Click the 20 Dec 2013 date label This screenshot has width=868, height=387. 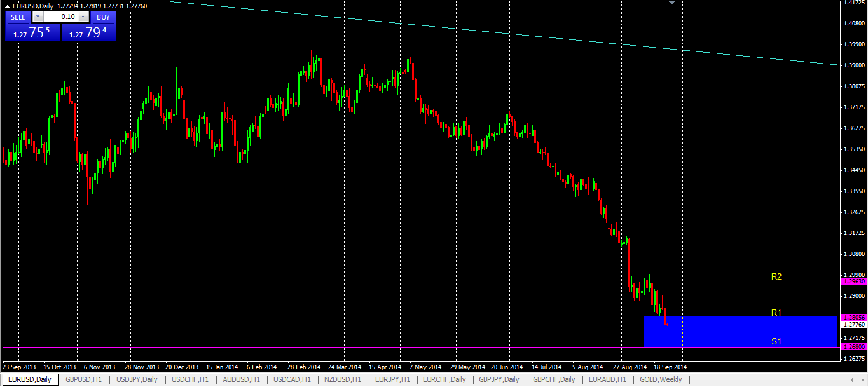point(181,367)
